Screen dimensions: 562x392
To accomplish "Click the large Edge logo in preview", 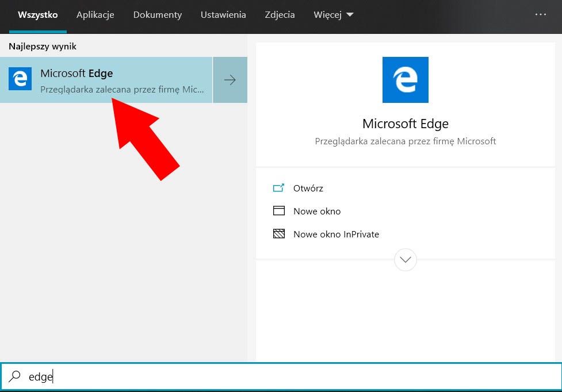I will [x=406, y=80].
